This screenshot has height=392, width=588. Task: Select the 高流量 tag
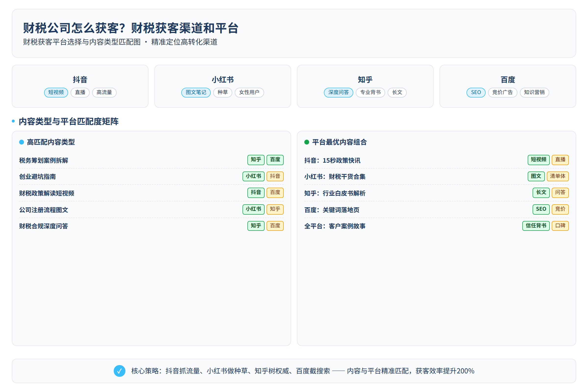point(104,93)
